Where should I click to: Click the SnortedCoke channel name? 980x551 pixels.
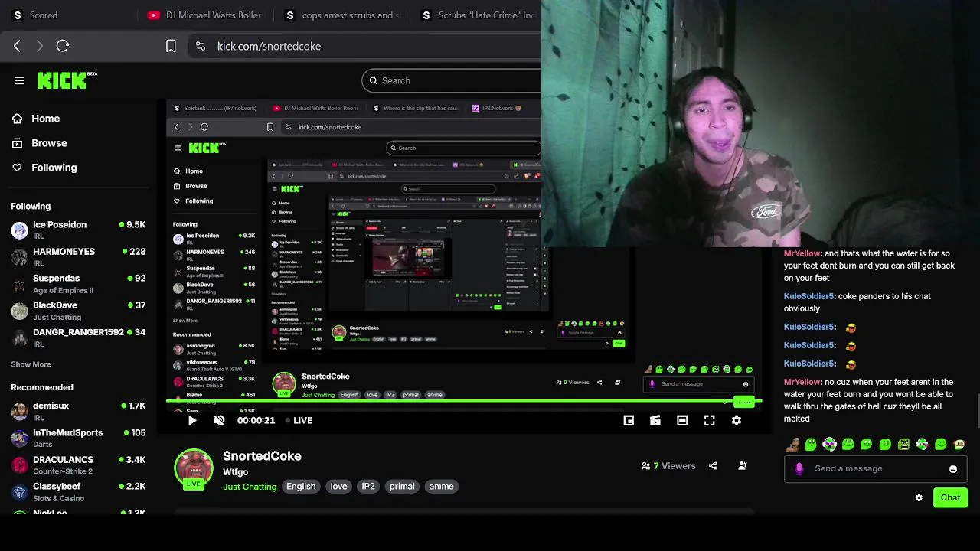(x=262, y=456)
